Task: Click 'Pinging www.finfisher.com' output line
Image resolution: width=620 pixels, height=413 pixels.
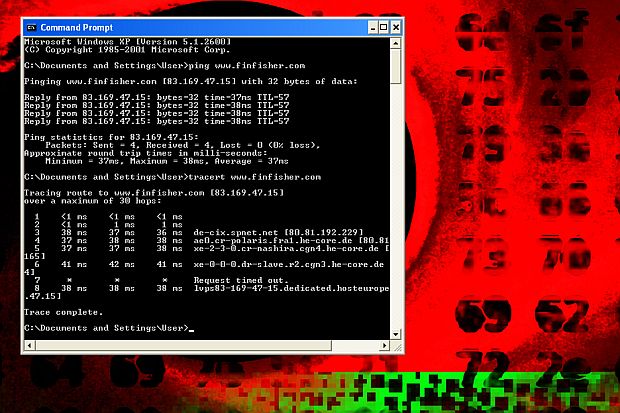Action: 191,81
